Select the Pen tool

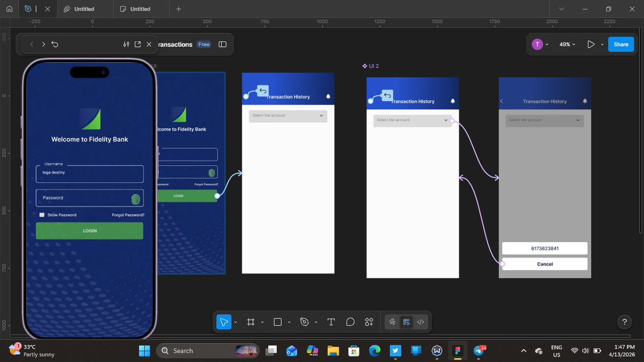(x=304, y=322)
